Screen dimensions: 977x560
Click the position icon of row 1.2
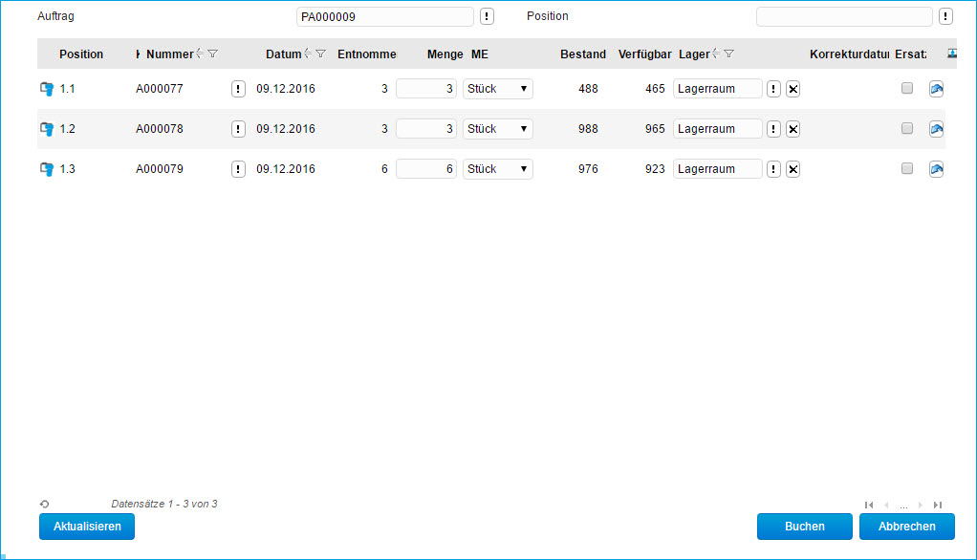[47, 129]
